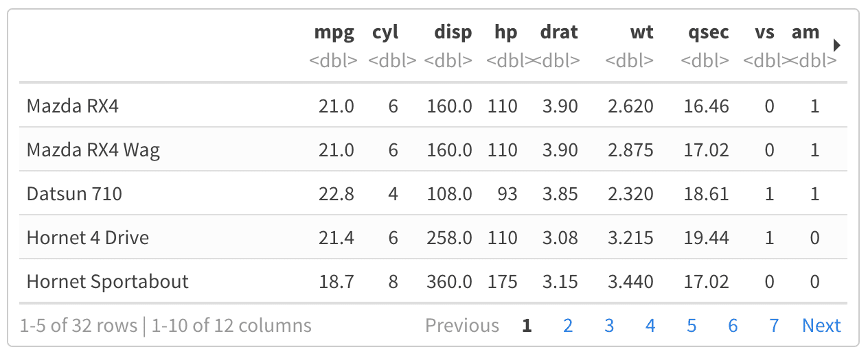Click the disp column header

453,32
